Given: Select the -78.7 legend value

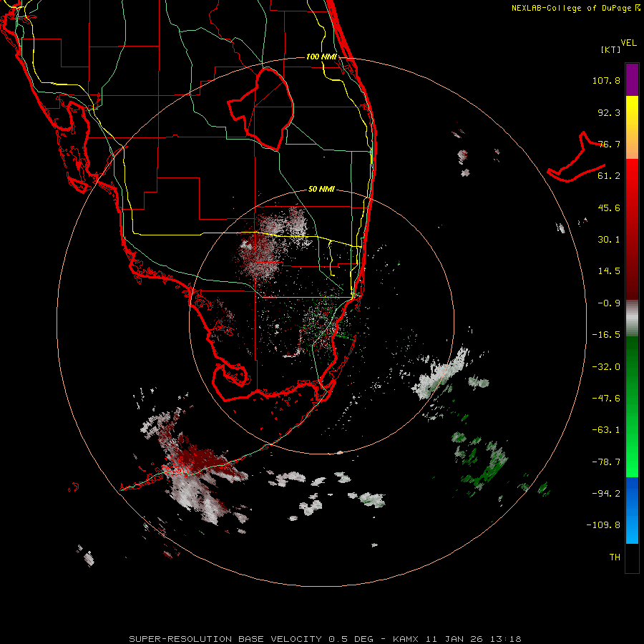Looking at the screenshot, I should 606,462.
